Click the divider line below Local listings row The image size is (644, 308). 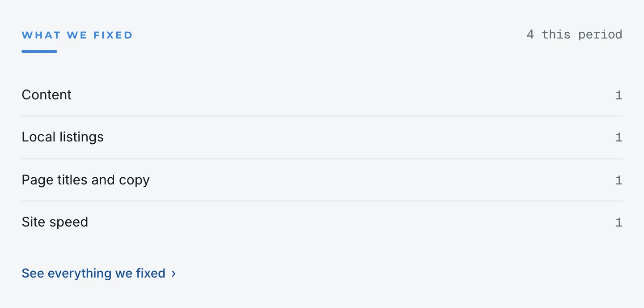click(322, 158)
